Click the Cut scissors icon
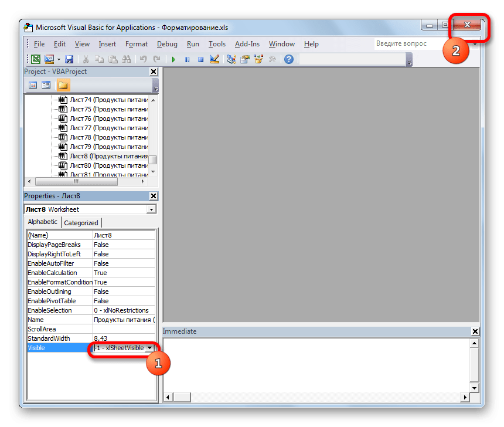 tap(86, 59)
